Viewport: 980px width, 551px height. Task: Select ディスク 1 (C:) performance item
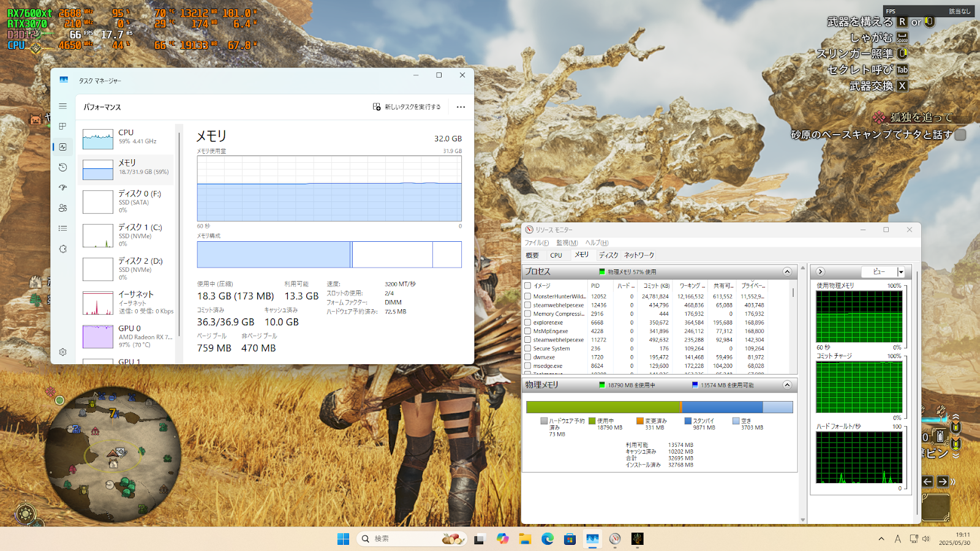click(x=127, y=235)
